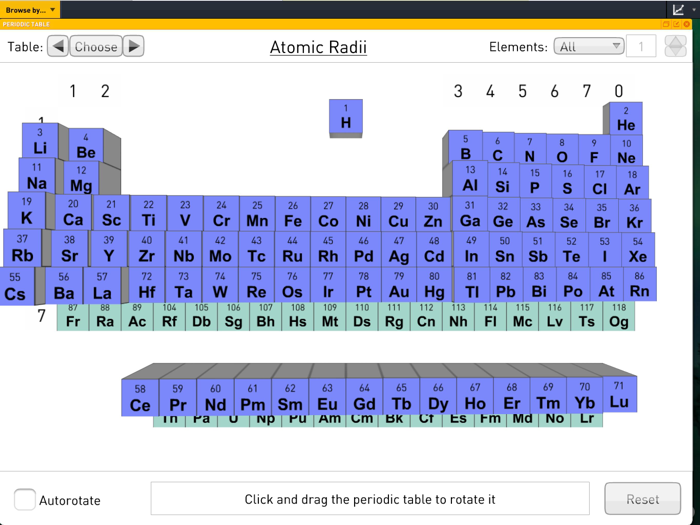Select the Ytterbium (Yb) element tile
Screen dimensions: 700x525
coord(585,396)
